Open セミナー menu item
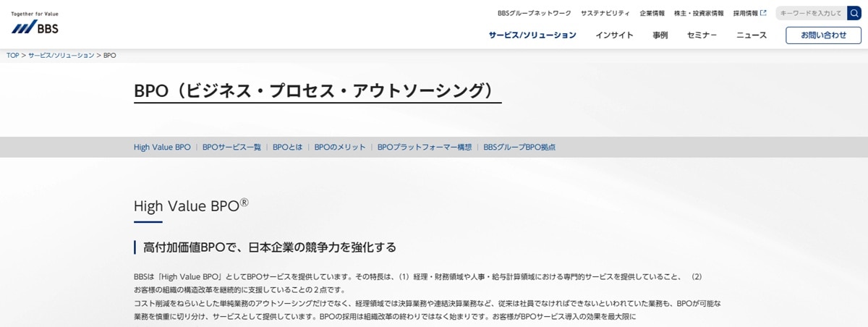 [x=702, y=35]
